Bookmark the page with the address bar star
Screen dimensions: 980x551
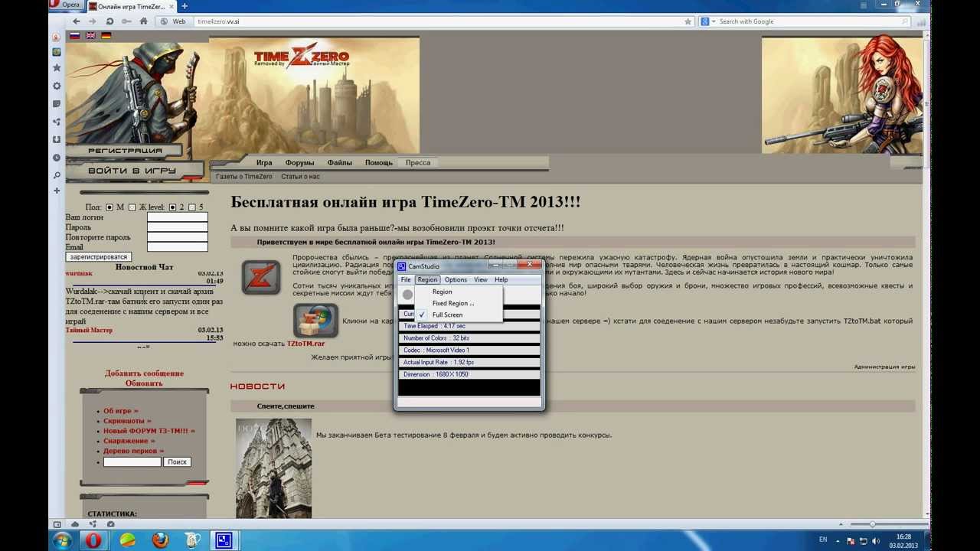click(x=688, y=21)
